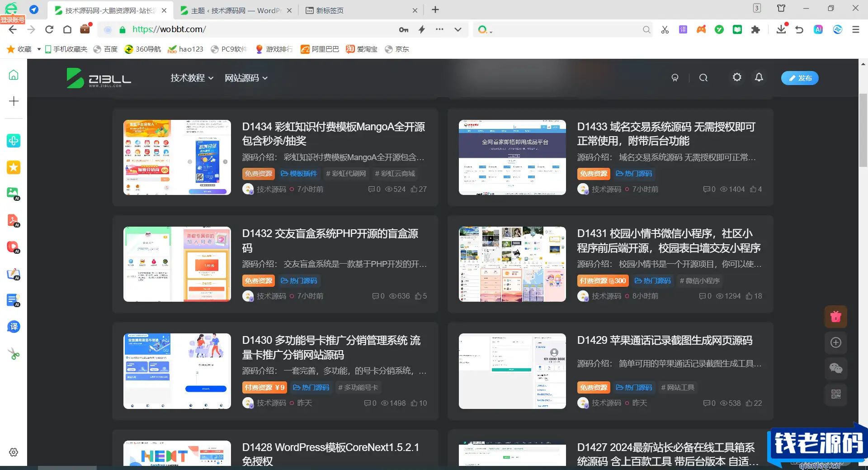Screen dimensions: 868x470
Task: Go to the browser home page
Action: [x=67, y=29]
